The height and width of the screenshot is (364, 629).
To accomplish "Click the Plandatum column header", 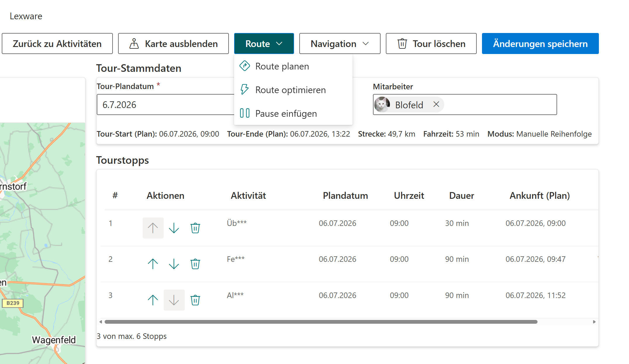I will (345, 196).
